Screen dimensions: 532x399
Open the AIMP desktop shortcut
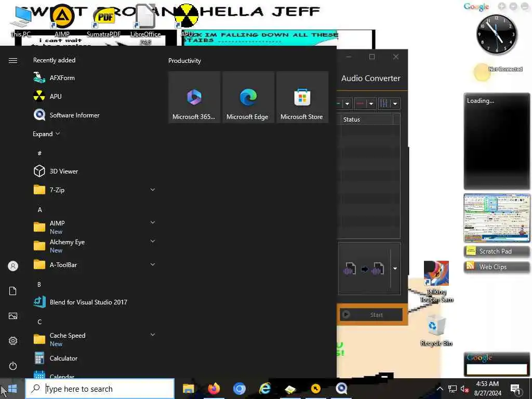62,20
